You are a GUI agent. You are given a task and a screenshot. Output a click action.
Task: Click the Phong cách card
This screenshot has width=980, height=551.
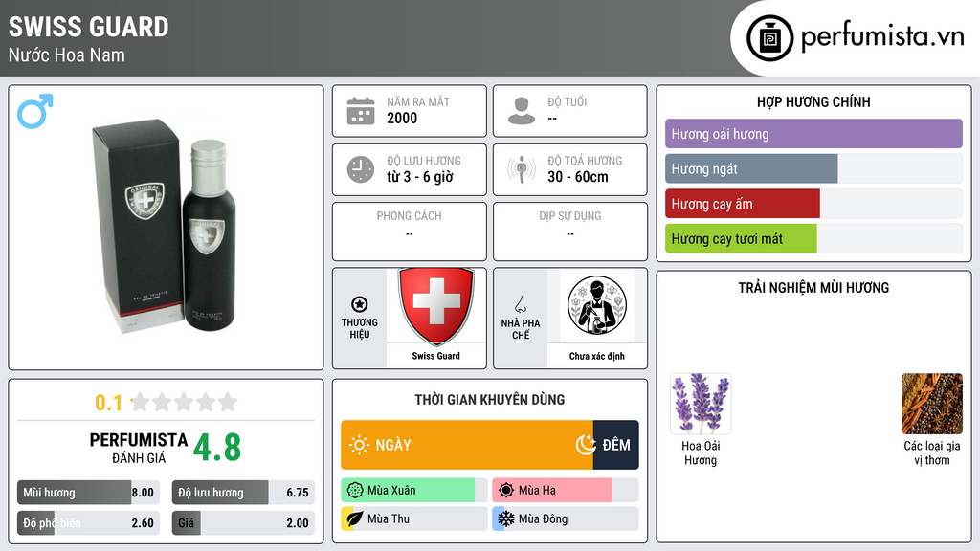tap(410, 231)
